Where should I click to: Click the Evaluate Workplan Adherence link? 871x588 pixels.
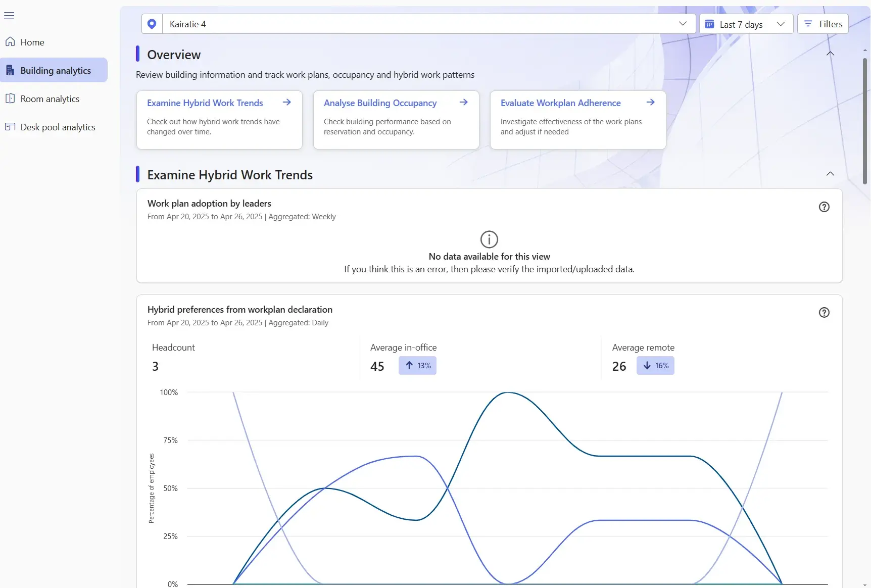560,103
